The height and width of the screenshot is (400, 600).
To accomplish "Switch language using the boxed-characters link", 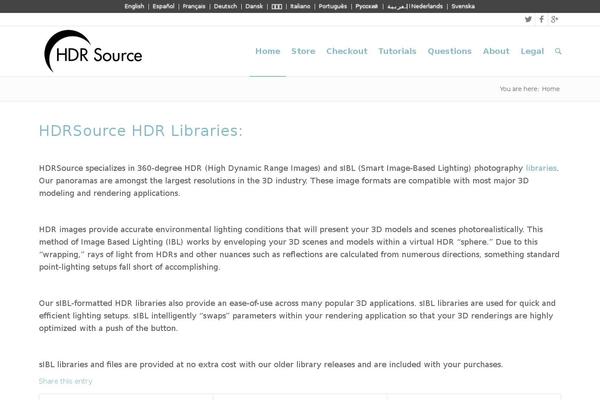I will tap(277, 7).
